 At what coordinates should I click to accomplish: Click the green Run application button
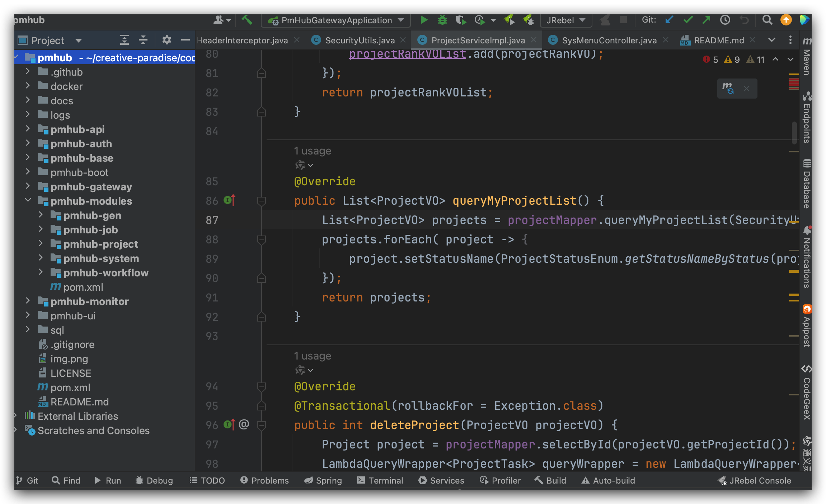point(424,20)
